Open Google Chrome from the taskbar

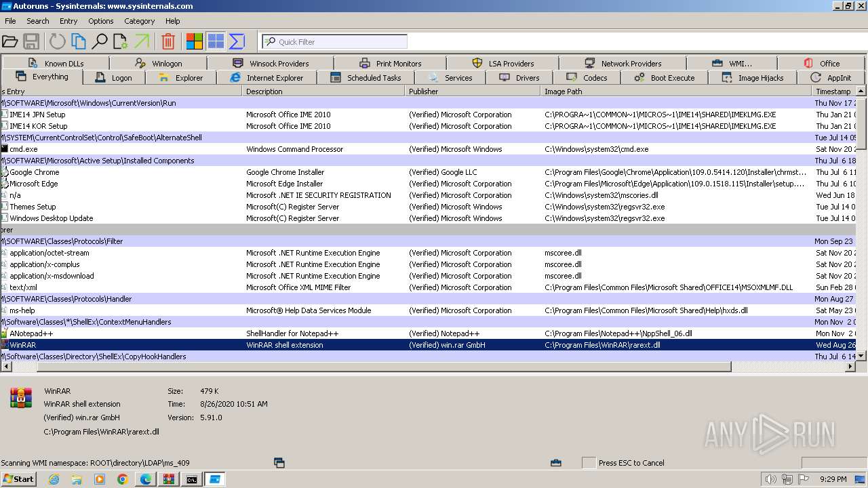point(123,479)
